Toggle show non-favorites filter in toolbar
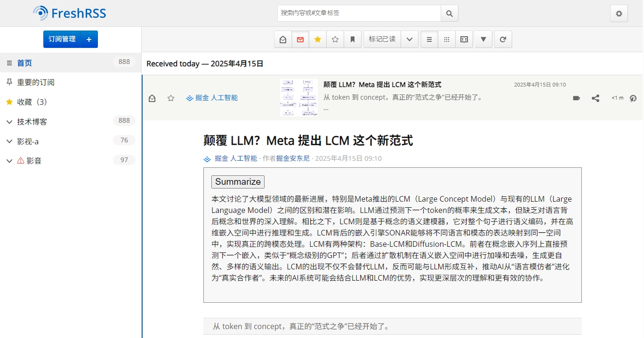644x338 pixels. pos(335,39)
